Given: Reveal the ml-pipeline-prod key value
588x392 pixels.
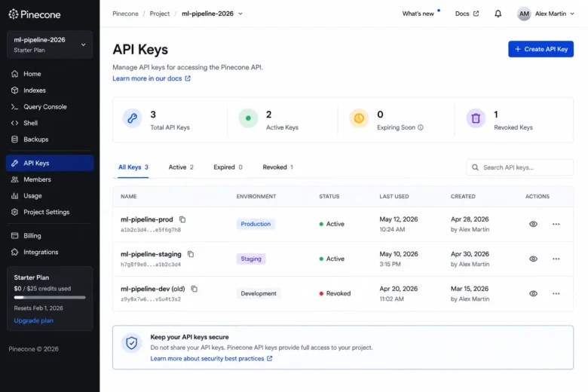Looking at the screenshot, I should 533,225.
